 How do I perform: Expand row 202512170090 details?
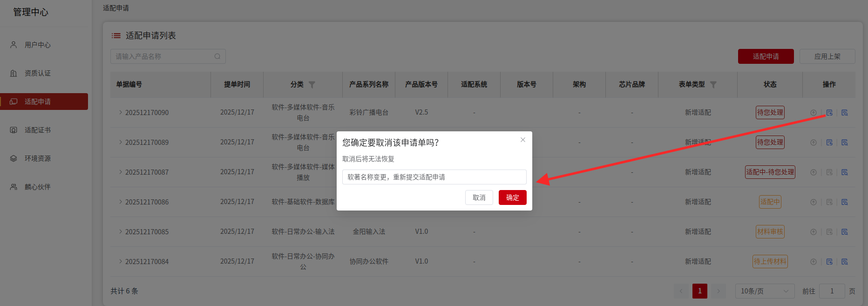pyautogui.click(x=120, y=112)
